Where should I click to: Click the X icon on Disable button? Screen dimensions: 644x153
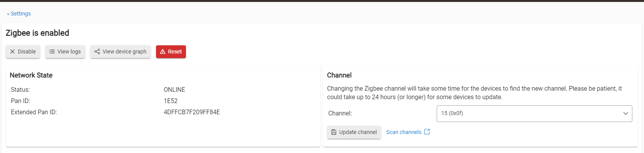coord(12,52)
